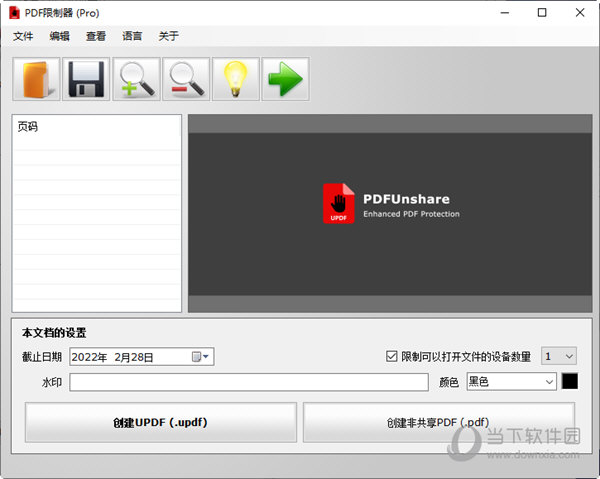The image size is (600, 479).
Task: Open the 文件 menu
Action: [x=23, y=36]
